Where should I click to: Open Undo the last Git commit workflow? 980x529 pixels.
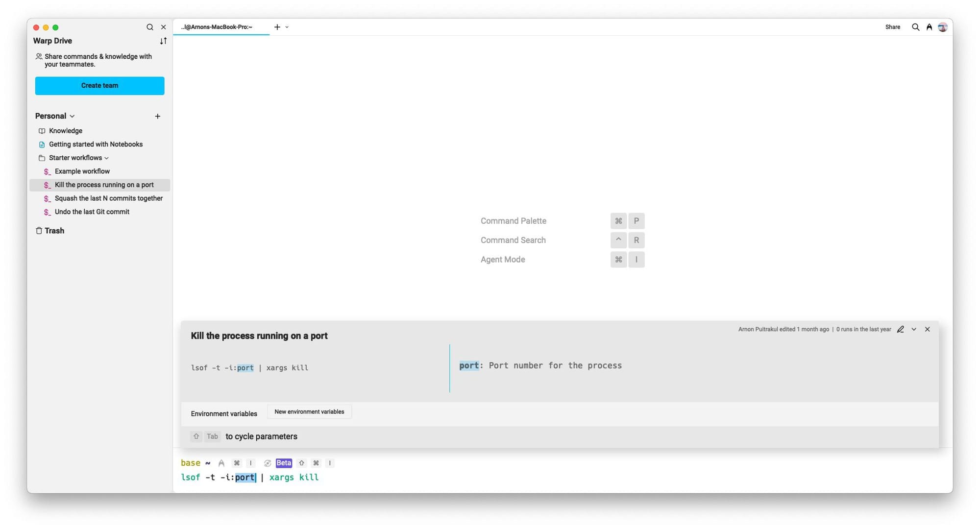[92, 212]
